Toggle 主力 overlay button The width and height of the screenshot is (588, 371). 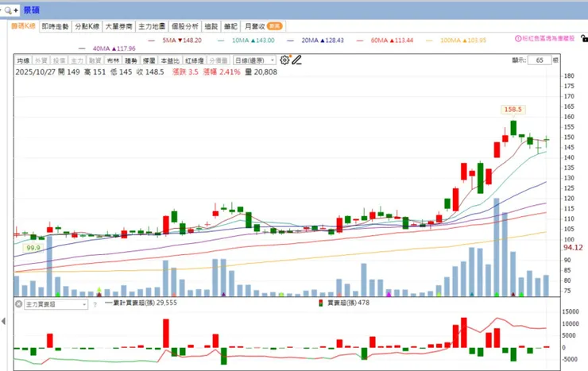tap(77, 60)
